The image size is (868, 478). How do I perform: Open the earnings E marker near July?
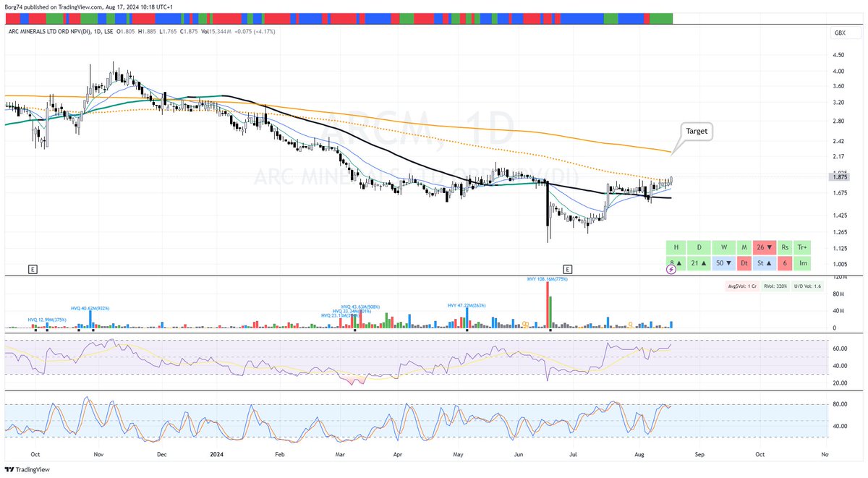568,269
